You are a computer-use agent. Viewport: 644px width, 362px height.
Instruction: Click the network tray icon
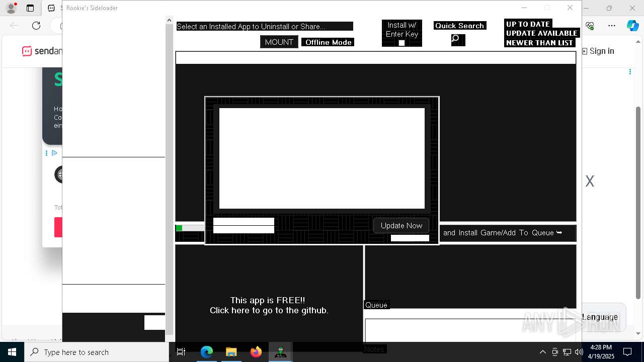click(567, 352)
